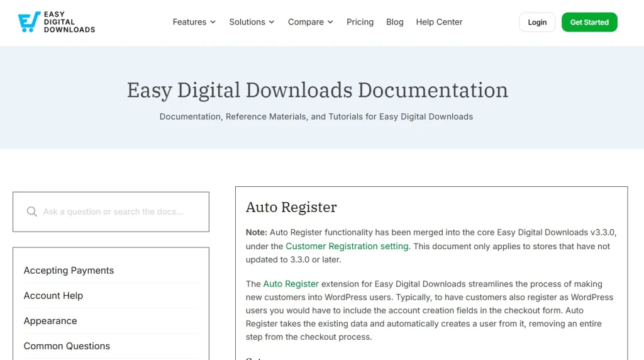Focus the 'Ask a question or search the docs' field
Image resolution: width=644 pixels, height=360 pixels.
click(111, 211)
